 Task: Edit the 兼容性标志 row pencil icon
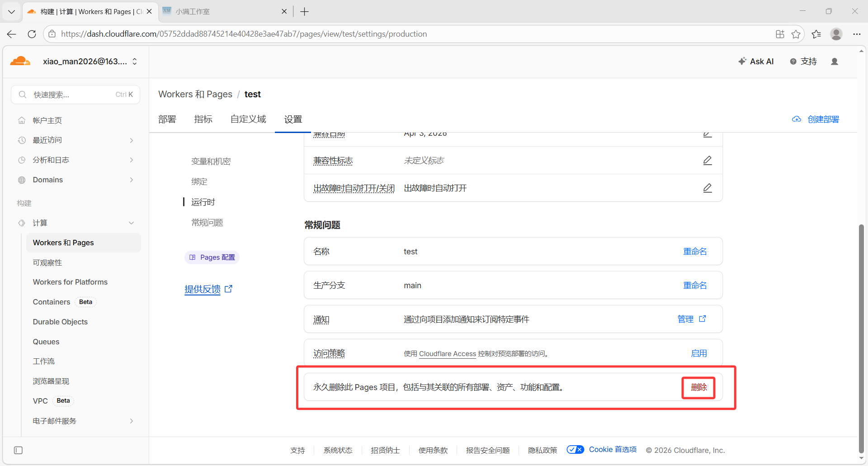click(707, 161)
